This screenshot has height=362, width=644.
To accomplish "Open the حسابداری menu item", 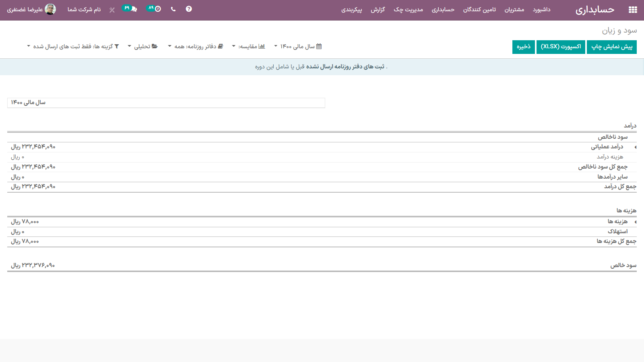I will click(x=443, y=9).
